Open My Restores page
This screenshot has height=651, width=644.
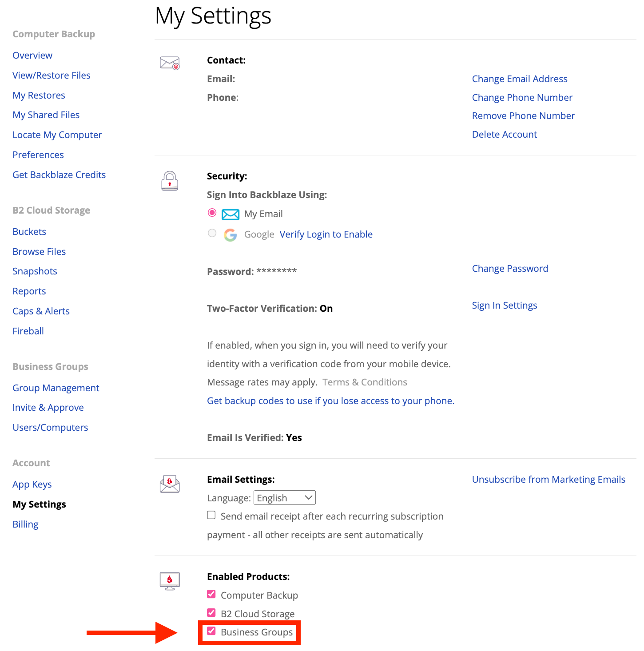(39, 95)
